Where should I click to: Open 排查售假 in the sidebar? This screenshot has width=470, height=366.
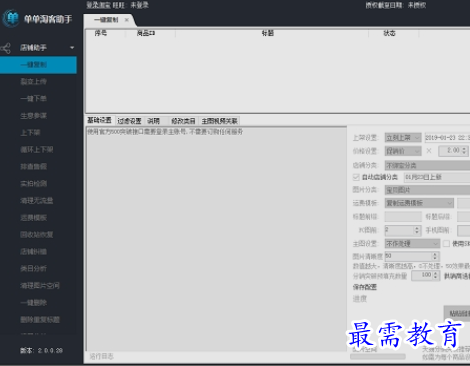[33, 166]
